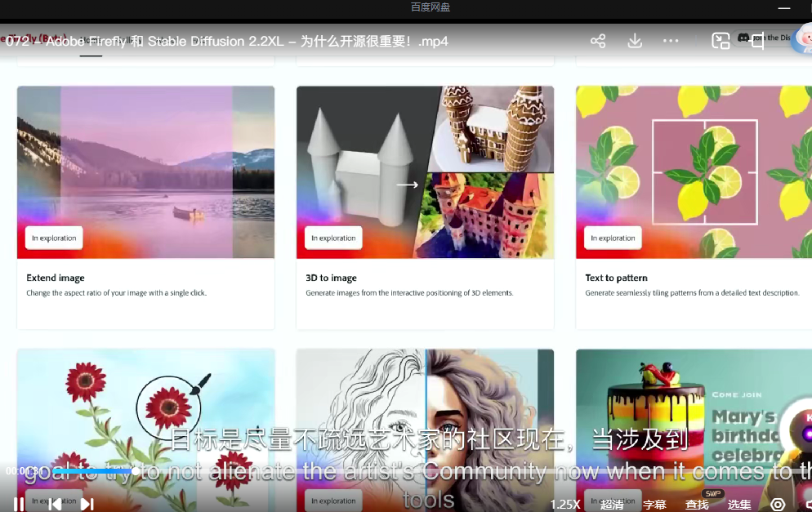Click the 百度网盘 window title
The image size is (812, 512).
pyautogui.click(x=431, y=7)
